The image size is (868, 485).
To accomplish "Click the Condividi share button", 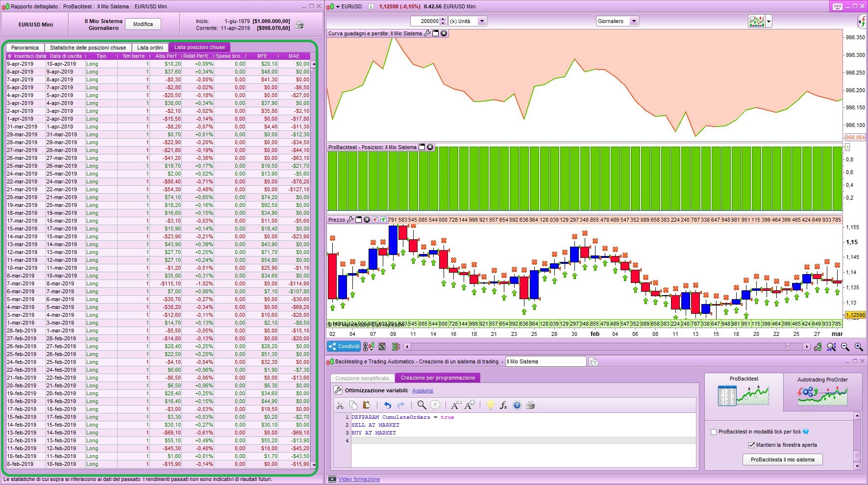I will 344,346.
